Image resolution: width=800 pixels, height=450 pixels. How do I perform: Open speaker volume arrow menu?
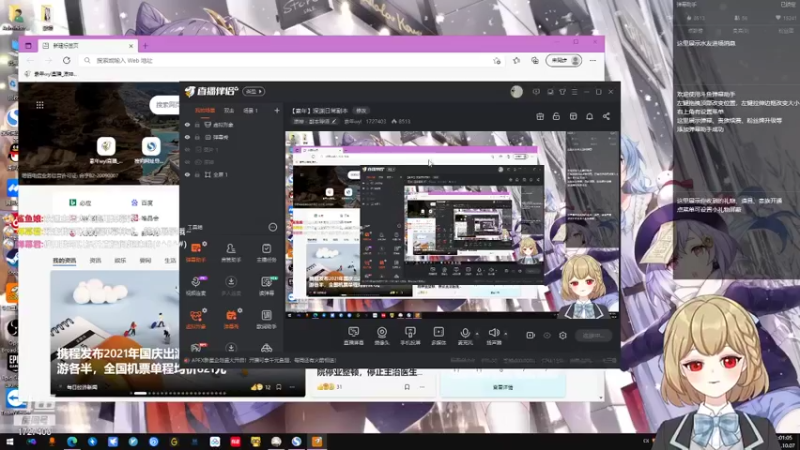click(x=506, y=334)
